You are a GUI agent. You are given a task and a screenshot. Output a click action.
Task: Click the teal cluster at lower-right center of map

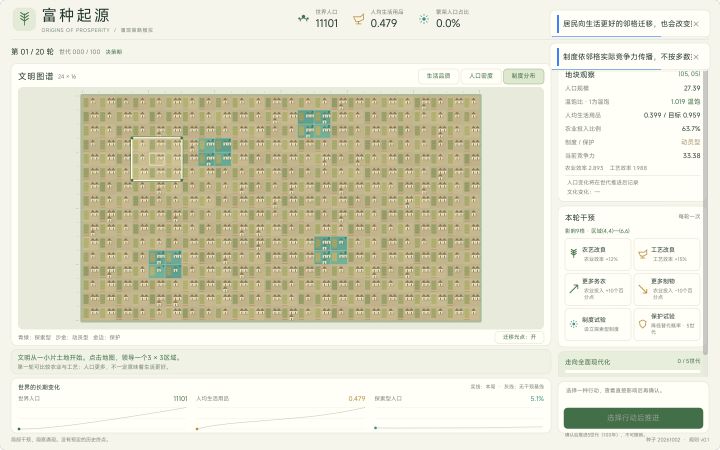point(331,250)
